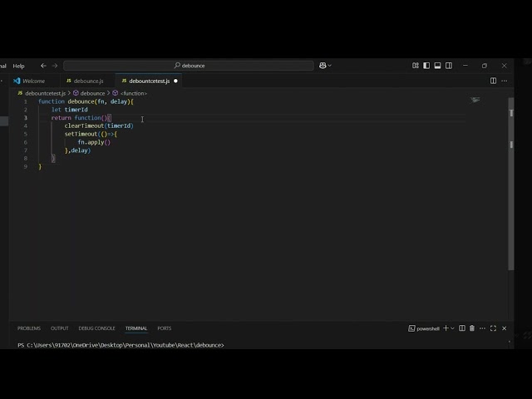Screen dimensions: 532x399
Task: Go back with the left arrow
Action: tap(43, 66)
